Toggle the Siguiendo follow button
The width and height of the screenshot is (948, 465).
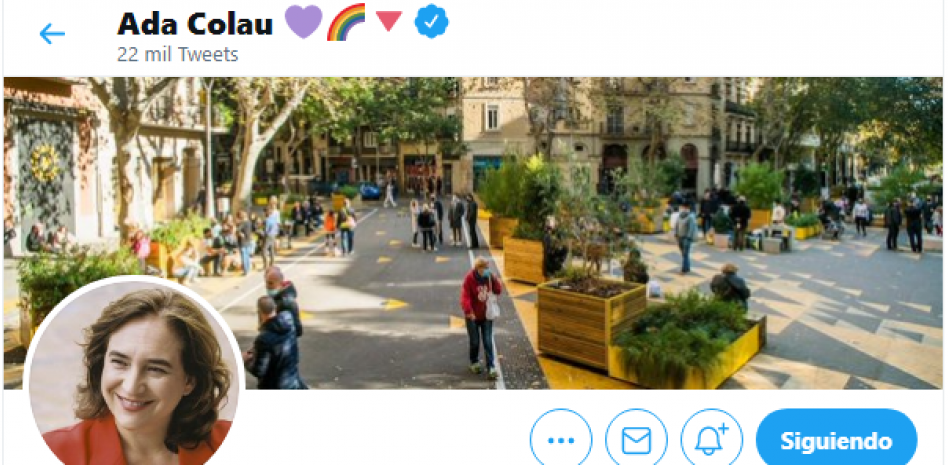click(837, 440)
